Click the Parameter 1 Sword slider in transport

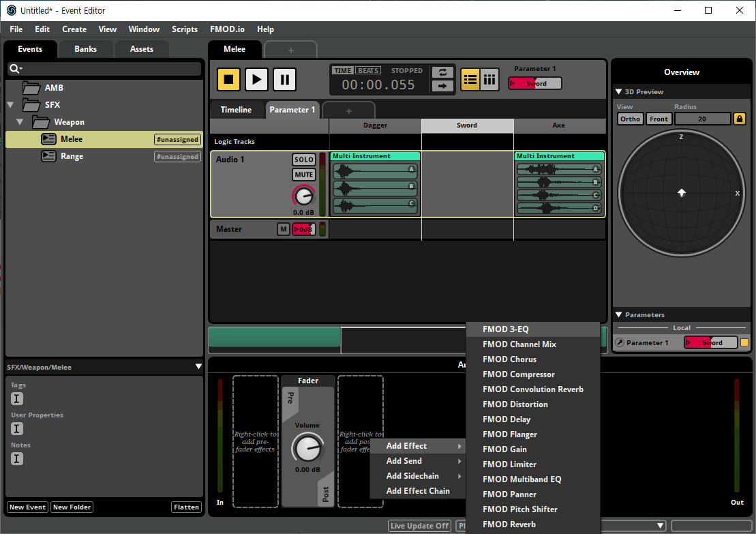point(535,83)
